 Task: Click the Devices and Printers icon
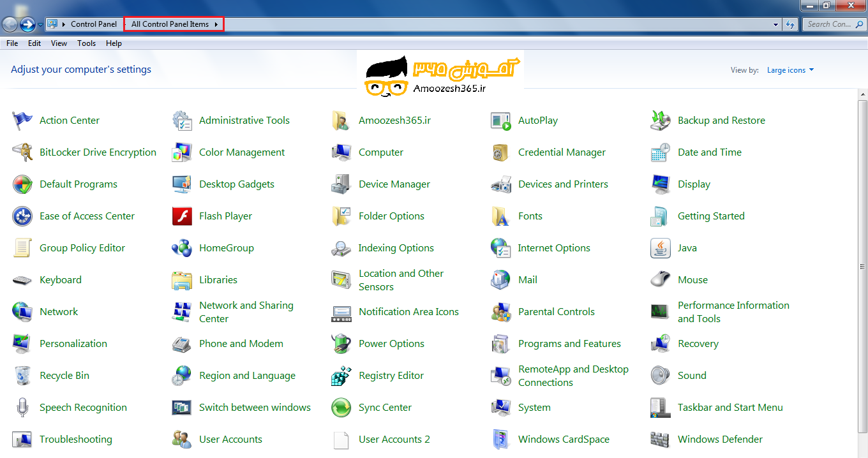501,184
